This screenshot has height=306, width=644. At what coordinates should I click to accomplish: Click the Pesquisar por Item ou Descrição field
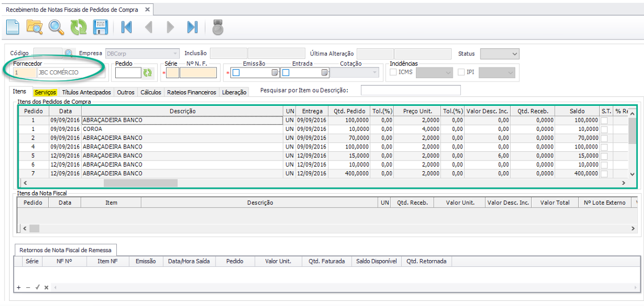(x=410, y=90)
